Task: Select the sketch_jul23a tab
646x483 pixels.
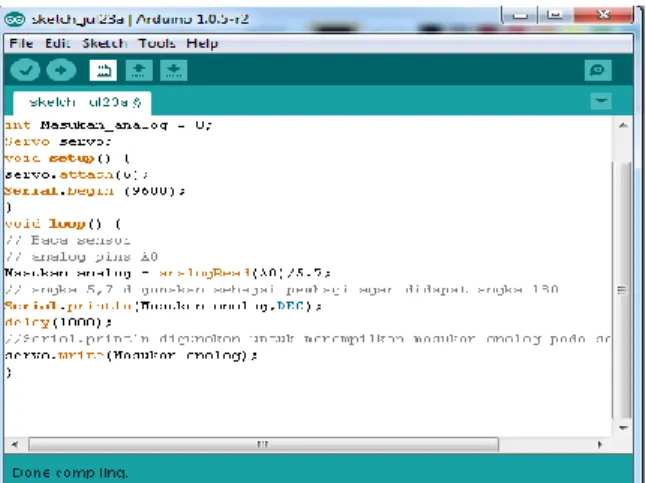Action: point(82,103)
